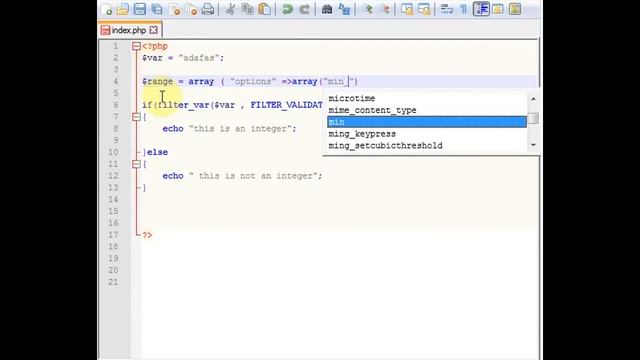Viewport: 640px width, 360px height.
Task: Toggle synchronized horizontal scrolling icon
Action: (424, 9)
